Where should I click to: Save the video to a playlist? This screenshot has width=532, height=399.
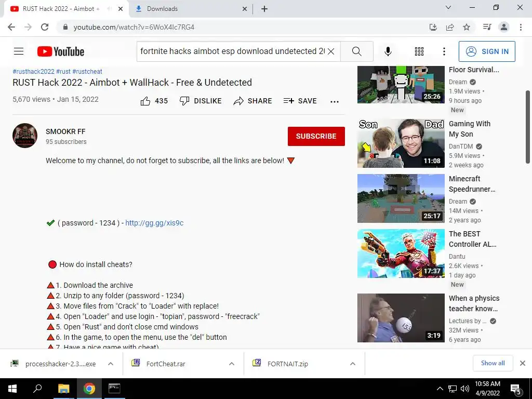(x=300, y=101)
